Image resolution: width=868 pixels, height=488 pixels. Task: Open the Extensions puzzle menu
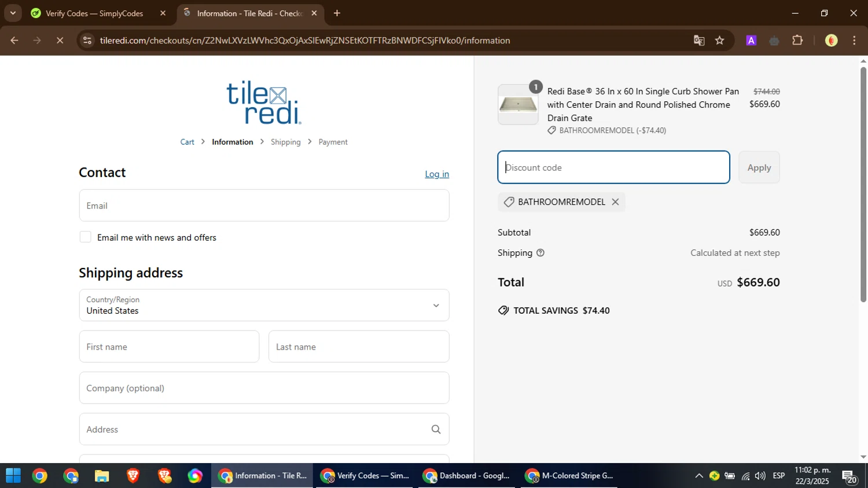797,41
